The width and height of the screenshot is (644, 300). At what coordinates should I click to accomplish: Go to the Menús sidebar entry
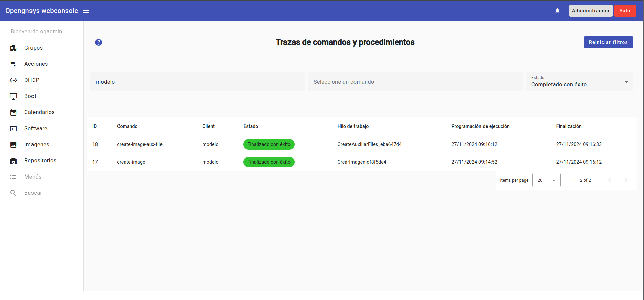tap(33, 177)
